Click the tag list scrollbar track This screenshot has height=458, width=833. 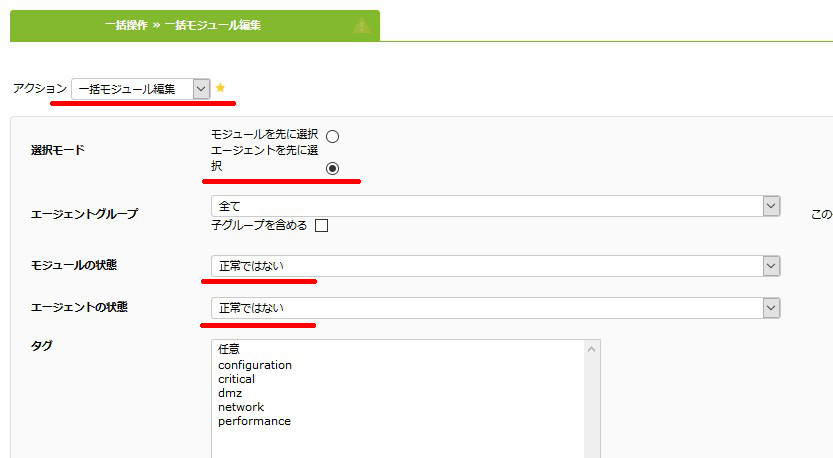coord(591,407)
